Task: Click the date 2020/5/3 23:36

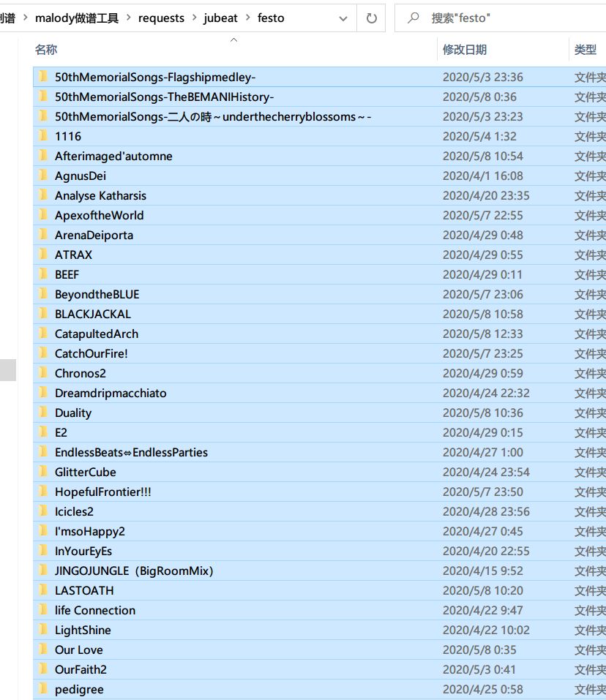Action: [x=483, y=78]
